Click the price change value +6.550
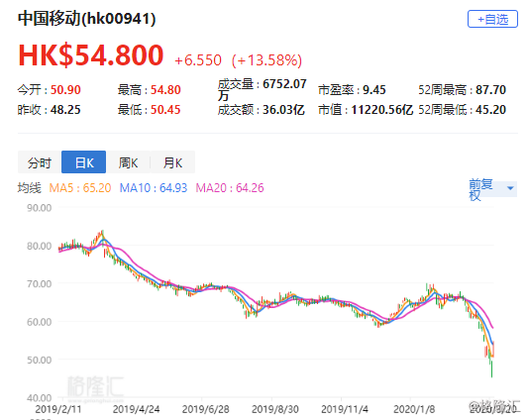The image size is (528, 420). tap(198, 60)
